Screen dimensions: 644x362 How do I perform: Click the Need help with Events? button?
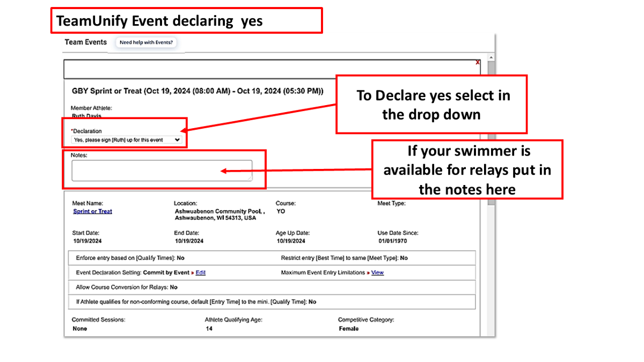pyautogui.click(x=146, y=42)
